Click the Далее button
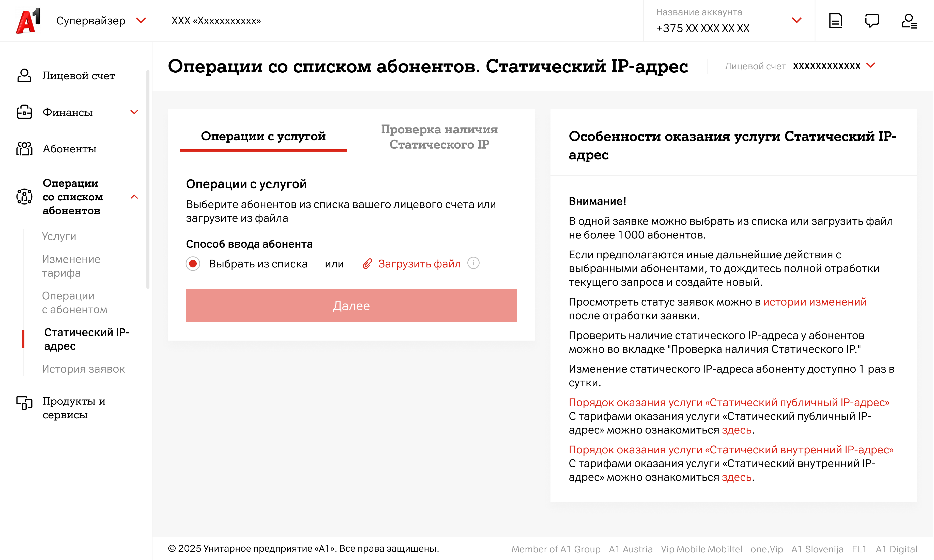Screen dimensions: 934x560 pyautogui.click(x=351, y=305)
